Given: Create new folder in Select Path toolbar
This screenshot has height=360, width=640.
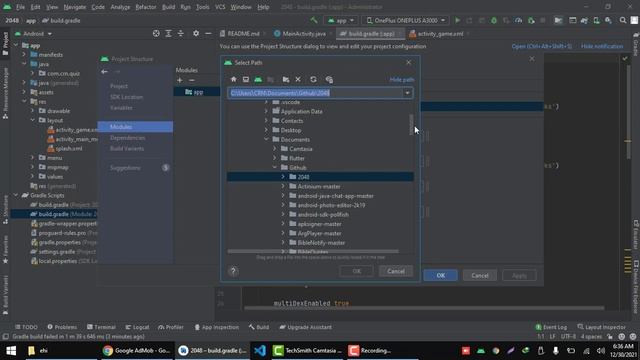Looking at the screenshot, I should tap(286, 80).
